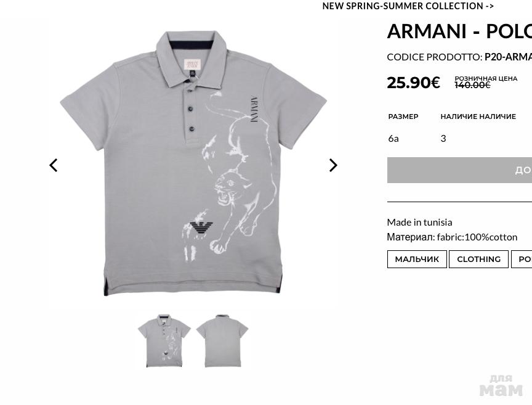Select the front view polo thumbnail

click(x=164, y=341)
